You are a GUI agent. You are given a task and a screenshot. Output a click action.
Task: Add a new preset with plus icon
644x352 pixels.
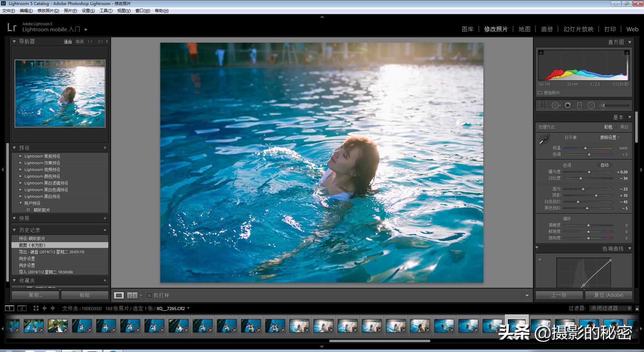coord(105,148)
